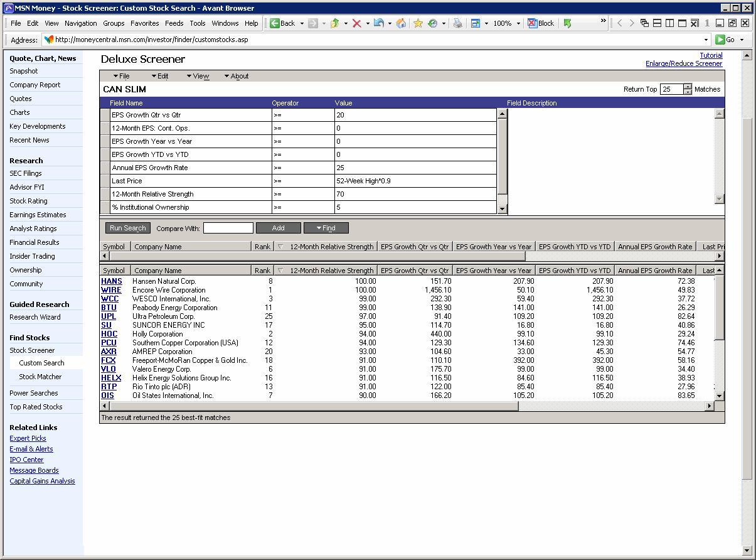Open the HANS stock symbol link
756x560 pixels.
[x=112, y=281]
